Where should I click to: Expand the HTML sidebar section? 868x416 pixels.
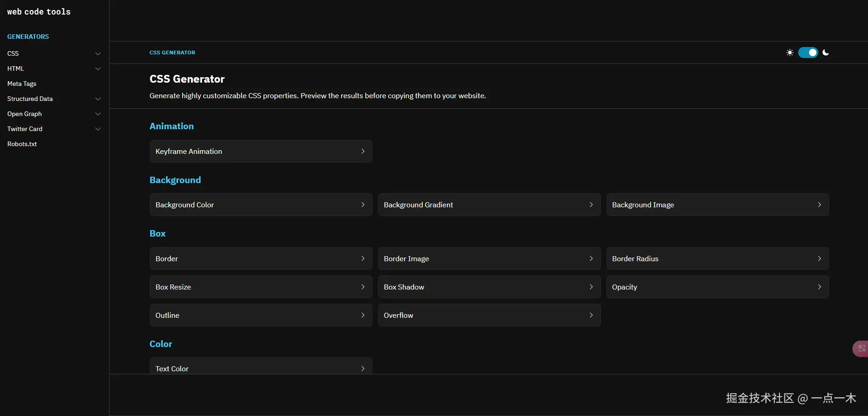coord(98,68)
